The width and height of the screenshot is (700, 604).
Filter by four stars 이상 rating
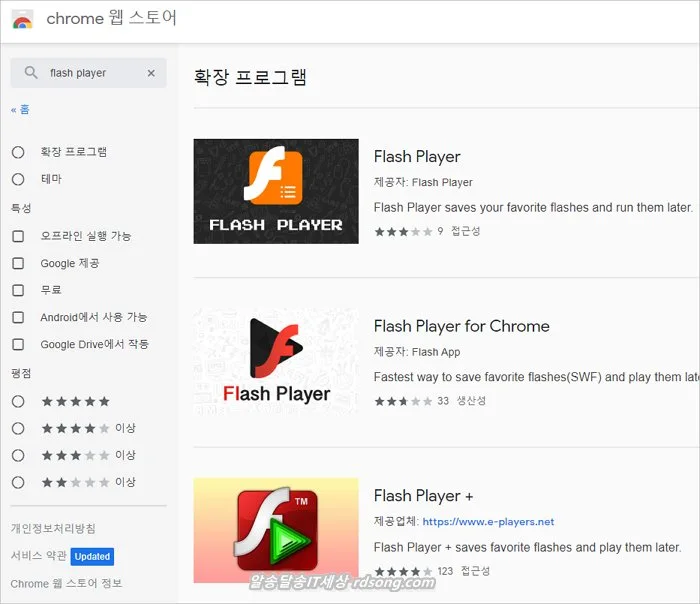coord(18,428)
